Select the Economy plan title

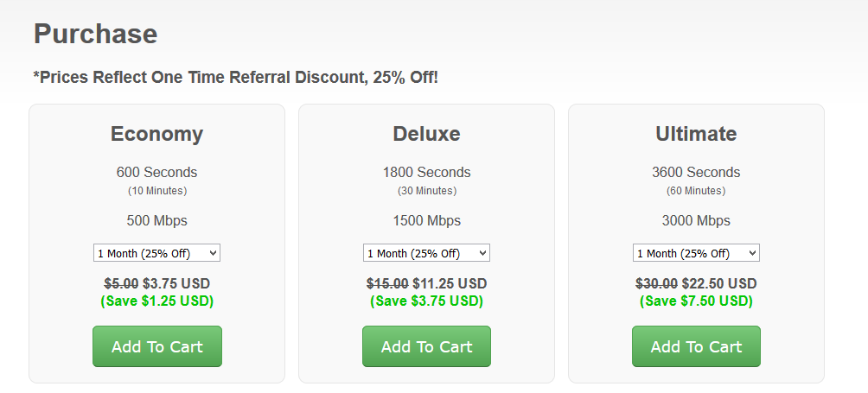[x=156, y=134]
